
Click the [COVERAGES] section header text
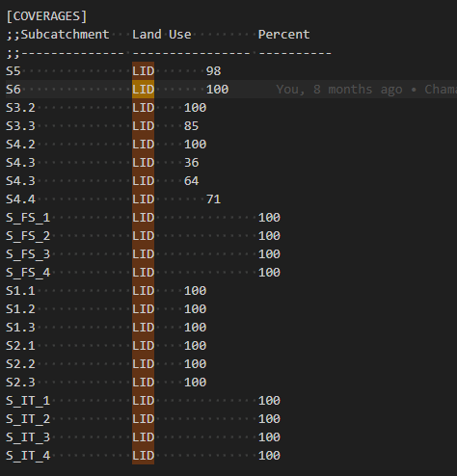tap(46, 16)
